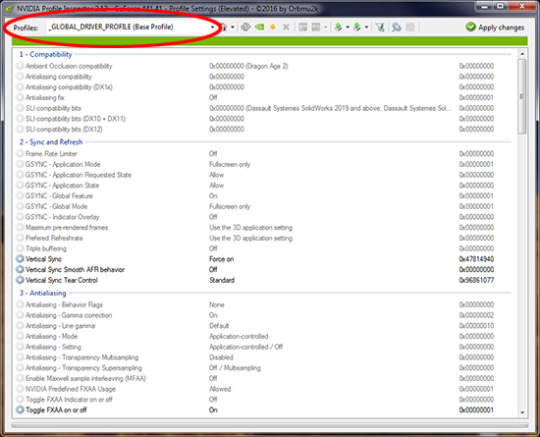Click the '0x00000000 (Dragon Age 2)' value
Image resolution: width=540 pixels, height=437 pixels.
248,66
